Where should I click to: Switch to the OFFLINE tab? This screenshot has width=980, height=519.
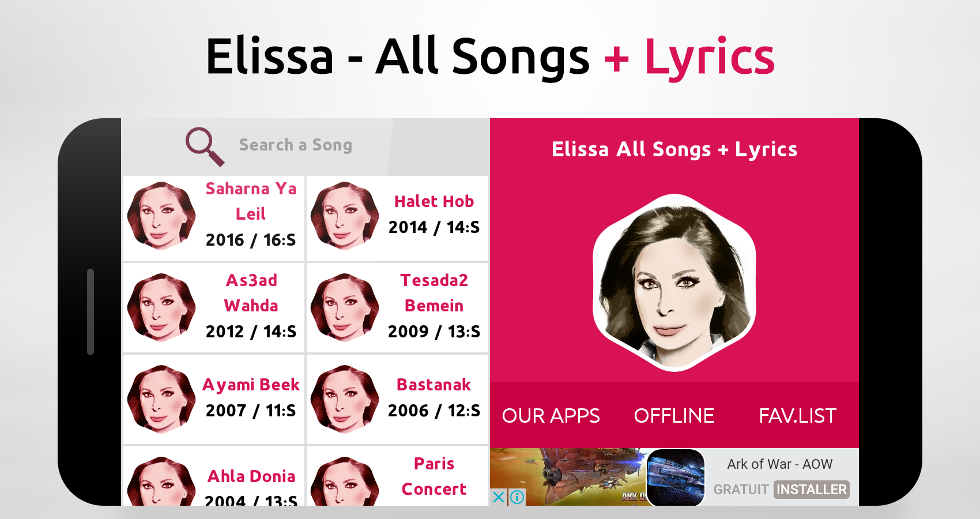[x=674, y=416]
